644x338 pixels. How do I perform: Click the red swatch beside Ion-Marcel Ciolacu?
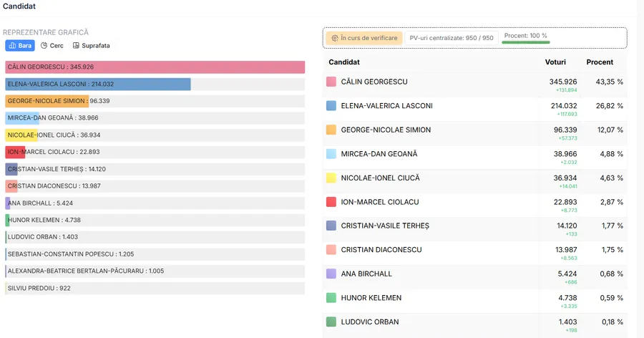point(331,202)
